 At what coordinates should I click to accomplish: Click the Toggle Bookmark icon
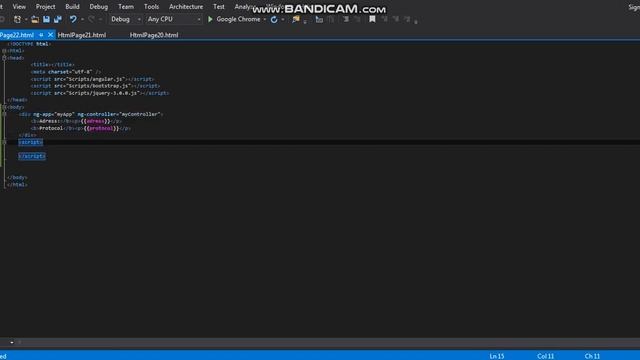(x=372, y=19)
